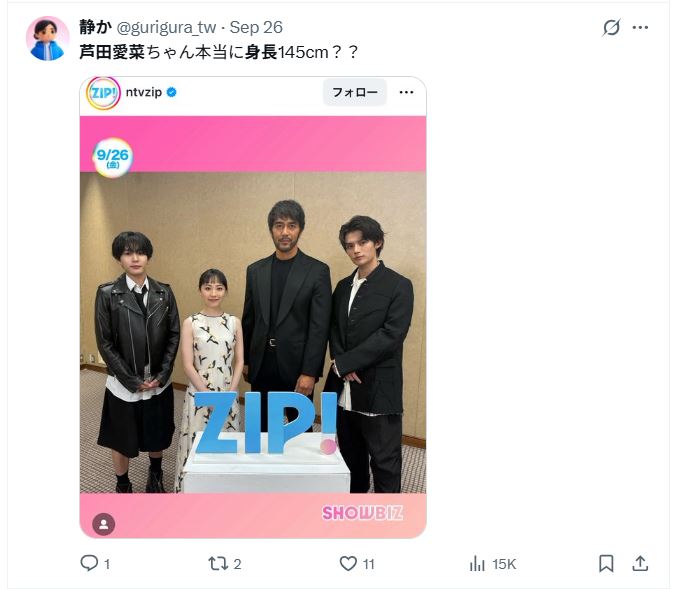This screenshot has width=675, height=589.
Task: Click the Sep 26 timestamp
Action: (x=256, y=27)
